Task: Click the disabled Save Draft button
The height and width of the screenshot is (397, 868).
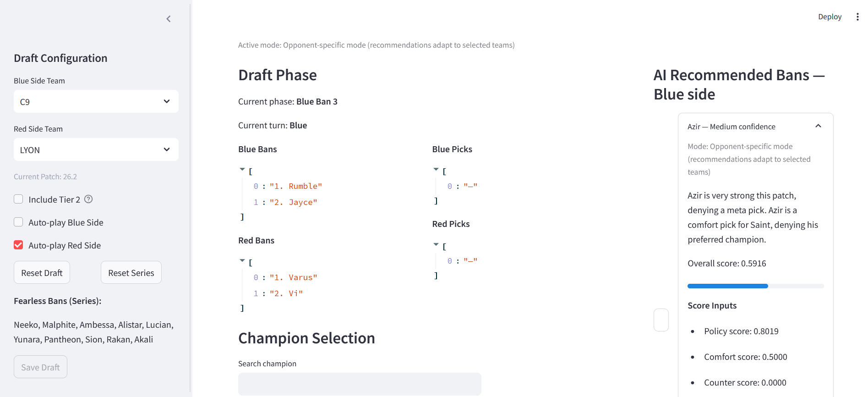Action: click(x=40, y=367)
